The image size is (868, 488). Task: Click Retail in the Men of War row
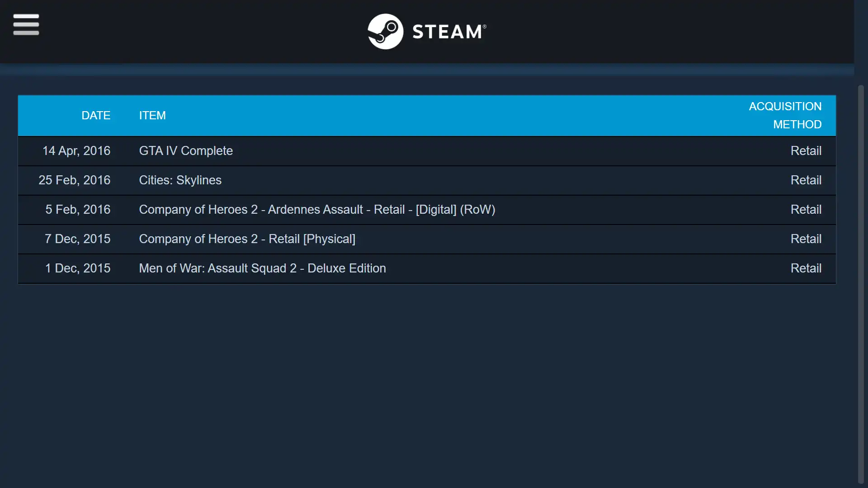(806, 268)
